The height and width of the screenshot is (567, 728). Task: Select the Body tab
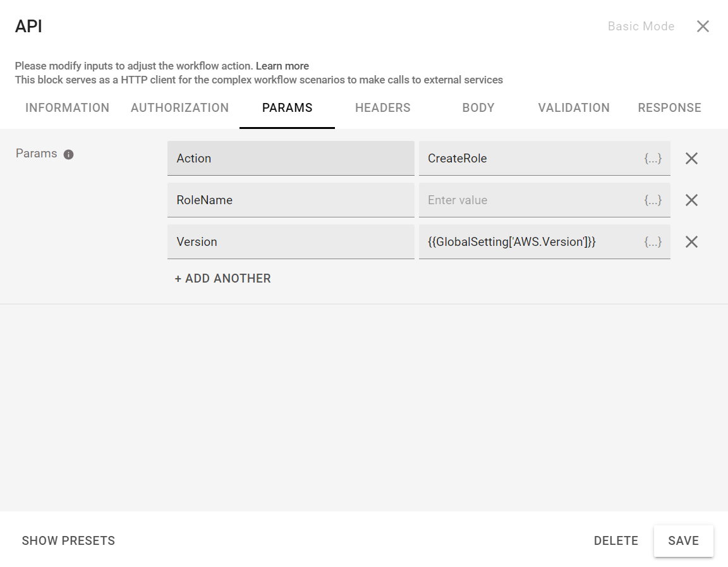(478, 108)
